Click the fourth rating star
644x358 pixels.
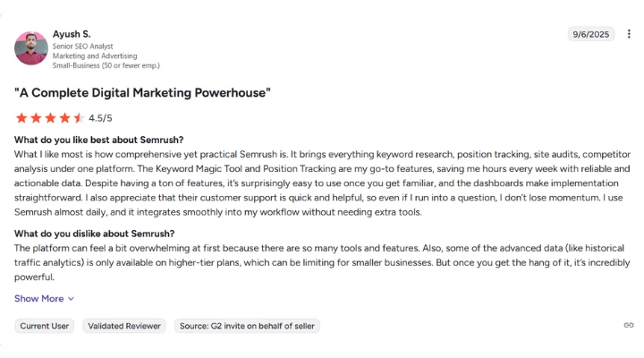(x=64, y=117)
